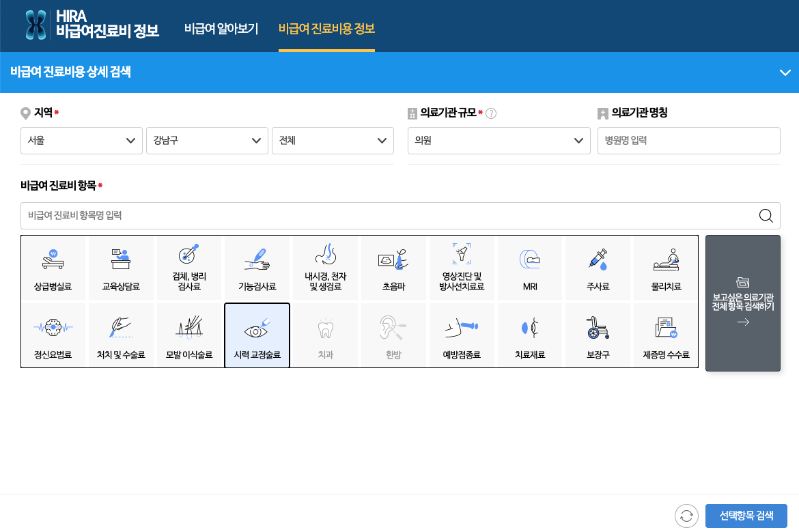Select the 초음파 (ultrasound) category icon
The height and width of the screenshot is (532, 799).
(393, 268)
